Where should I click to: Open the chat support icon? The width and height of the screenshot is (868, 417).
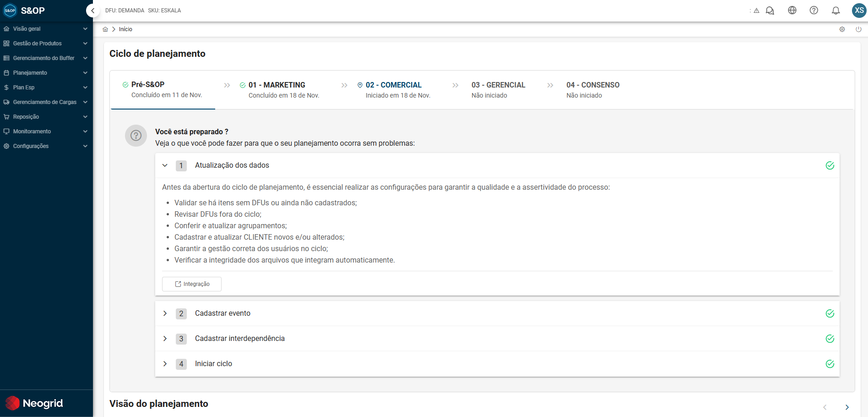770,11
